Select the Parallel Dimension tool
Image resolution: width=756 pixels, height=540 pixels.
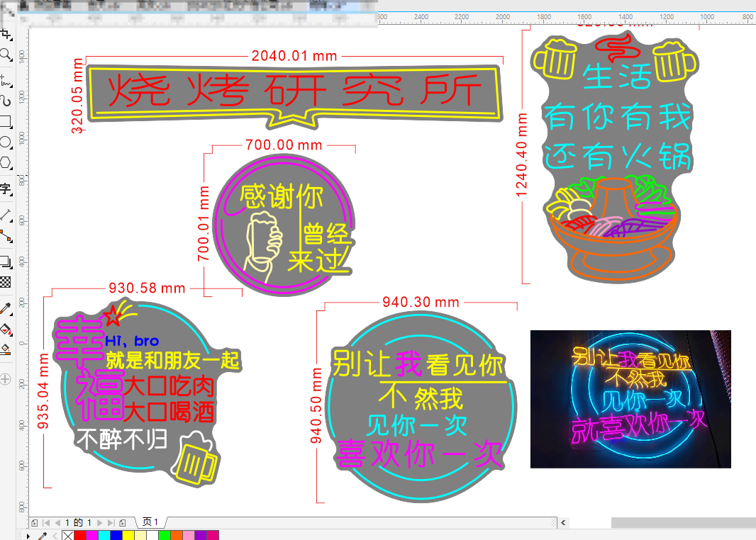click(6, 215)
